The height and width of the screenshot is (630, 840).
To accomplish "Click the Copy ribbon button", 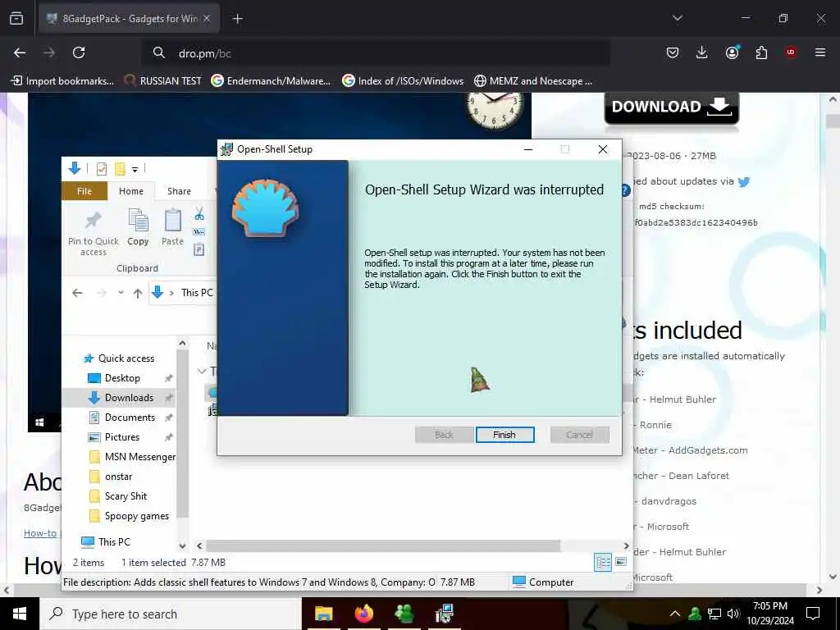I will pyautogui.click(x=138, y=228).
